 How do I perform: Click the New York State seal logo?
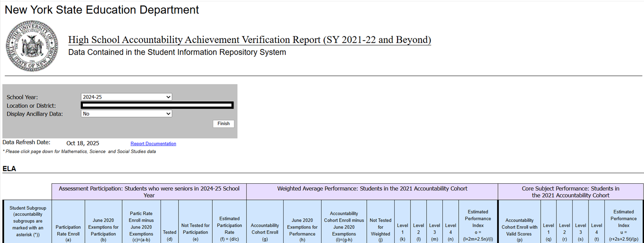31,47
